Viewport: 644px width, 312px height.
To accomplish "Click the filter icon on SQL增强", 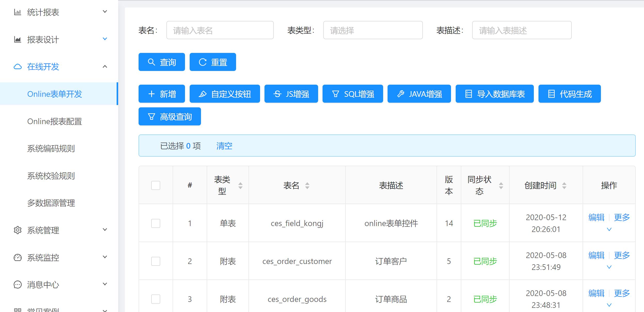I will coord(335,94).
